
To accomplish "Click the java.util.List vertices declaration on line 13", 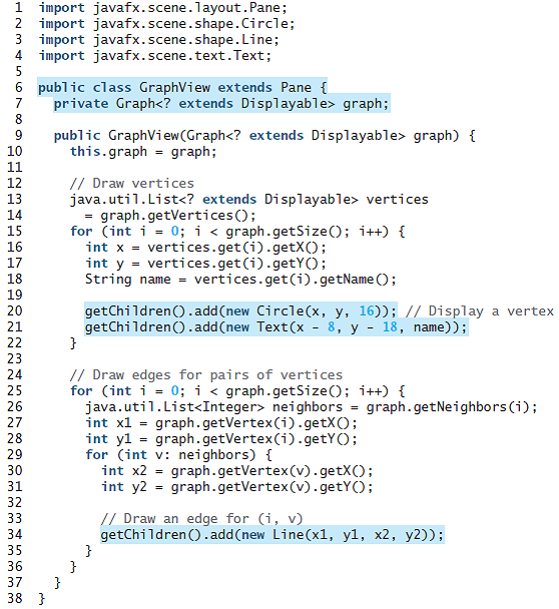I will (249, 199).
